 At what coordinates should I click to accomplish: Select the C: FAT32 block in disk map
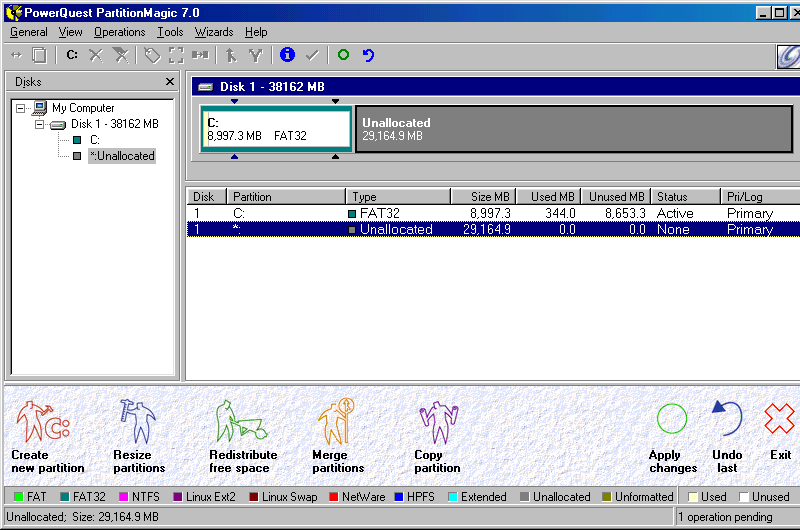(x=276, y=129)
